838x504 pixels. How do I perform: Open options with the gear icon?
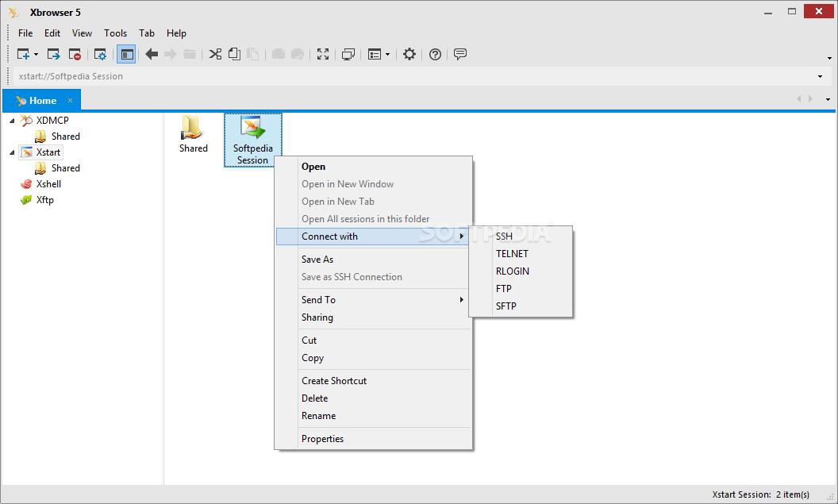[x=409, y=54]
